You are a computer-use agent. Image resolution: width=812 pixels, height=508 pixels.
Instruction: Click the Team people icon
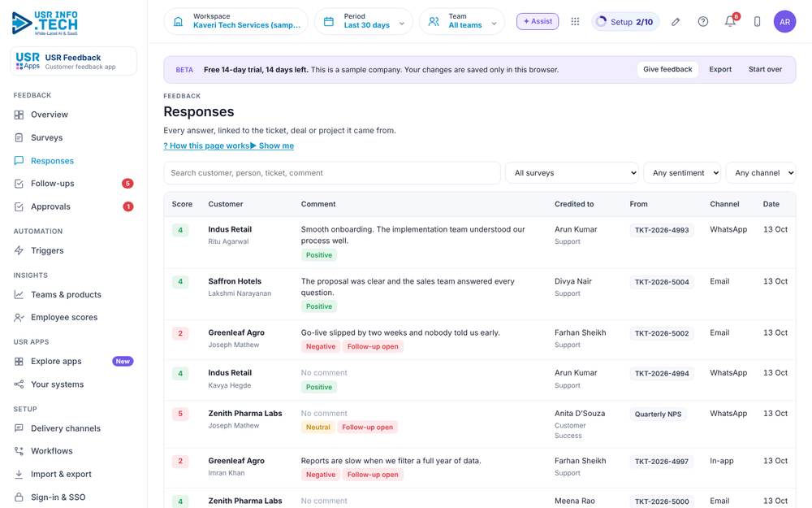point(434,22)
